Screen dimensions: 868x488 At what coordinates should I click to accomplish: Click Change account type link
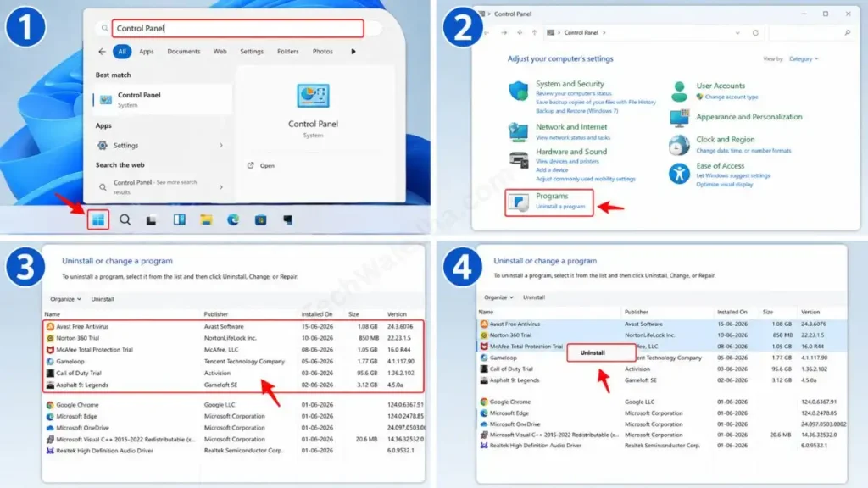[732, 97]
